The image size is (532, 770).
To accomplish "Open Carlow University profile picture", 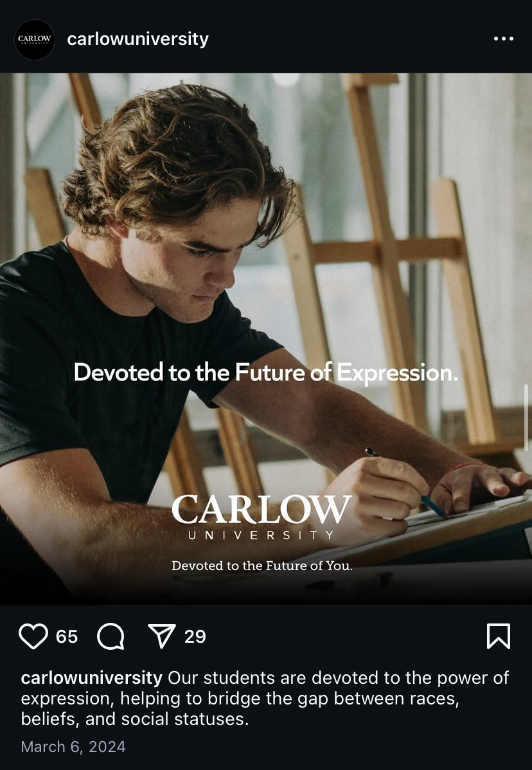I will 34,39.
